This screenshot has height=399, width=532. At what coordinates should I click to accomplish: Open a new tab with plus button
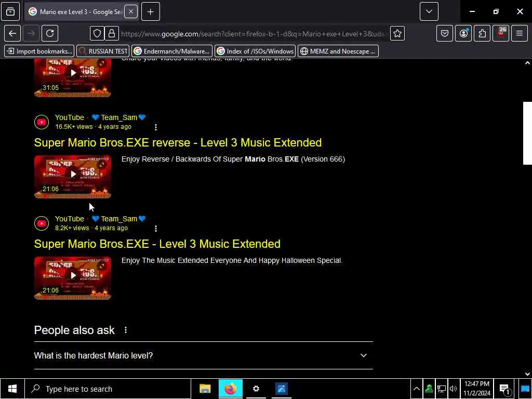151,11
